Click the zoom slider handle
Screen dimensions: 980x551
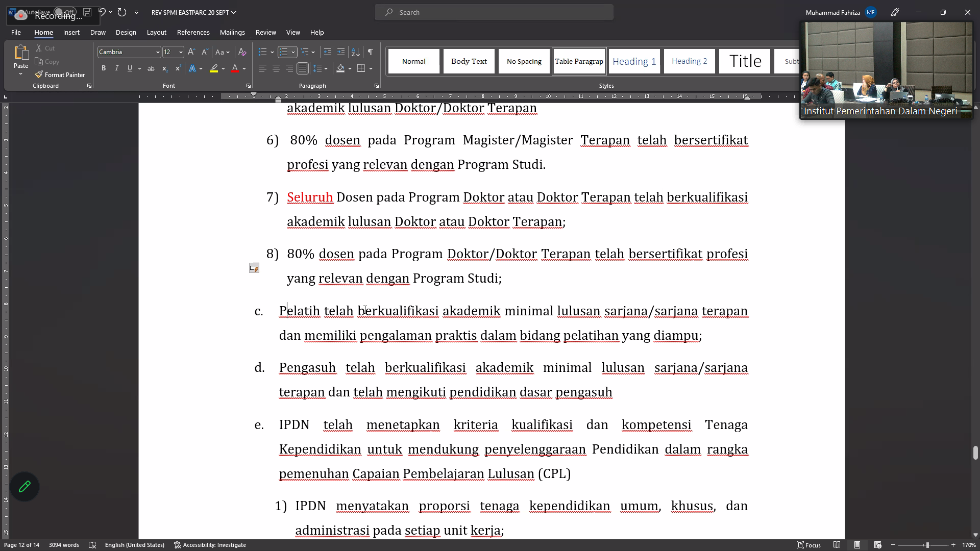927,545
